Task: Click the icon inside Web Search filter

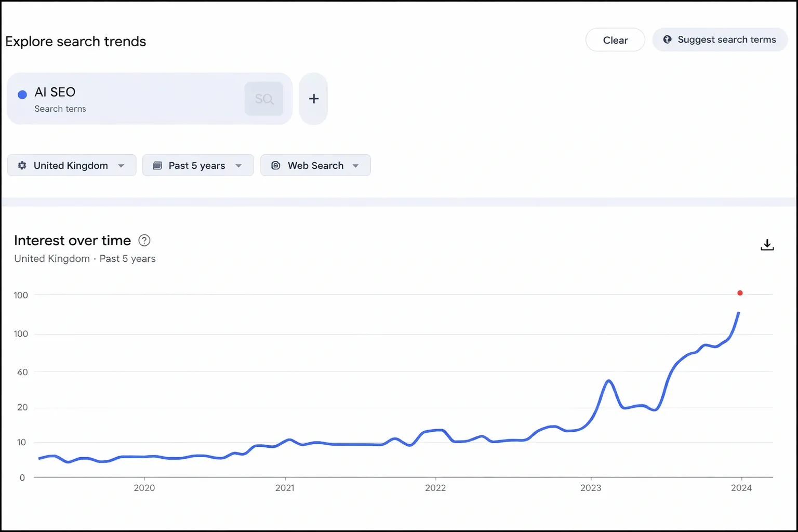Action: coord(276,165)
